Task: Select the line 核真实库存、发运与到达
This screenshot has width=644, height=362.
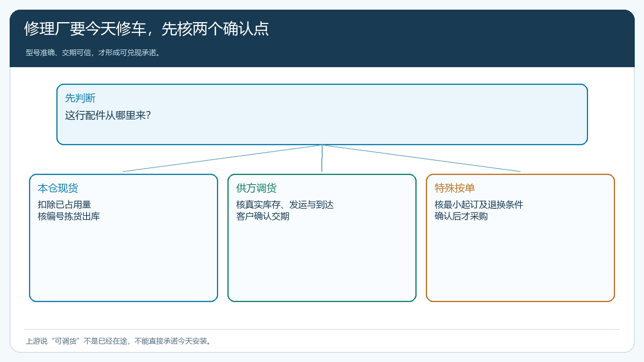Action: pyautogui.click(x=285, y=205)
